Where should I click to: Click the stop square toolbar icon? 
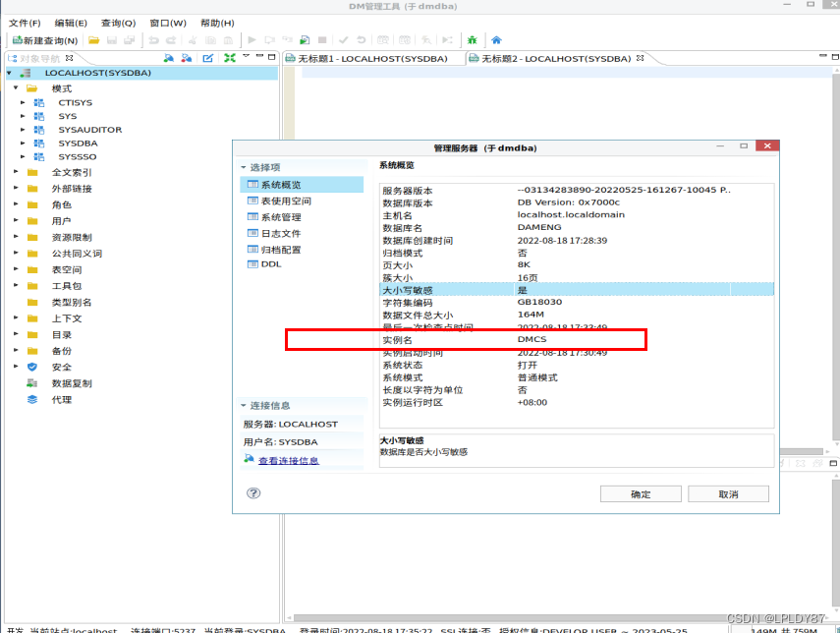[x=322, y=40]
